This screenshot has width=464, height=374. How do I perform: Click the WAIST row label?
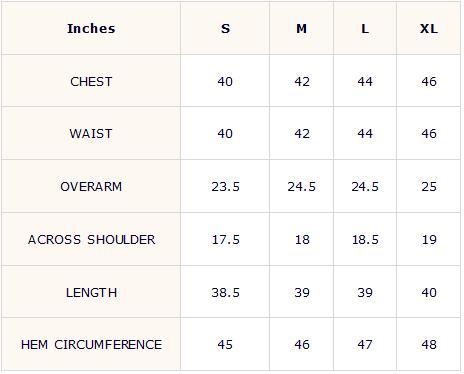(x=91, y=134)
